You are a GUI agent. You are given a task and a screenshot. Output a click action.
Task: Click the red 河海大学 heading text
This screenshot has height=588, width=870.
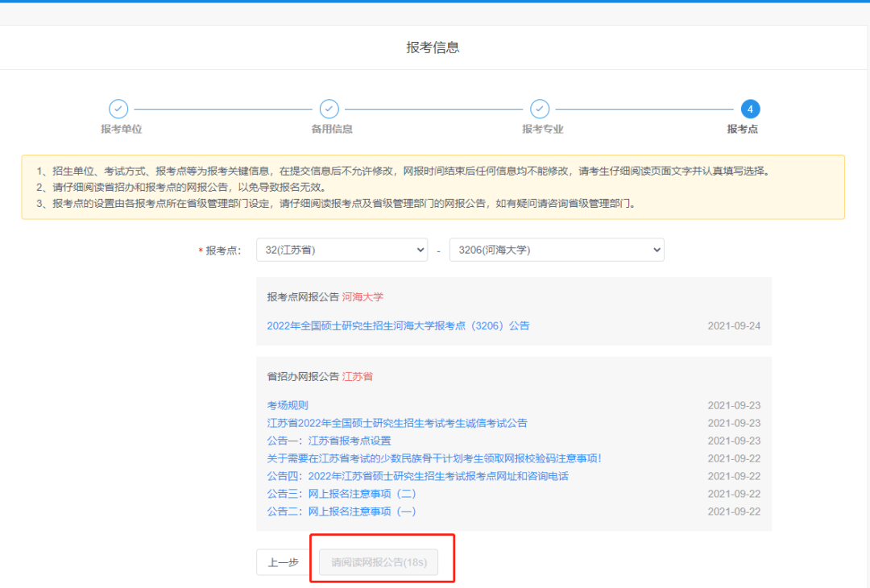(362, 297)
